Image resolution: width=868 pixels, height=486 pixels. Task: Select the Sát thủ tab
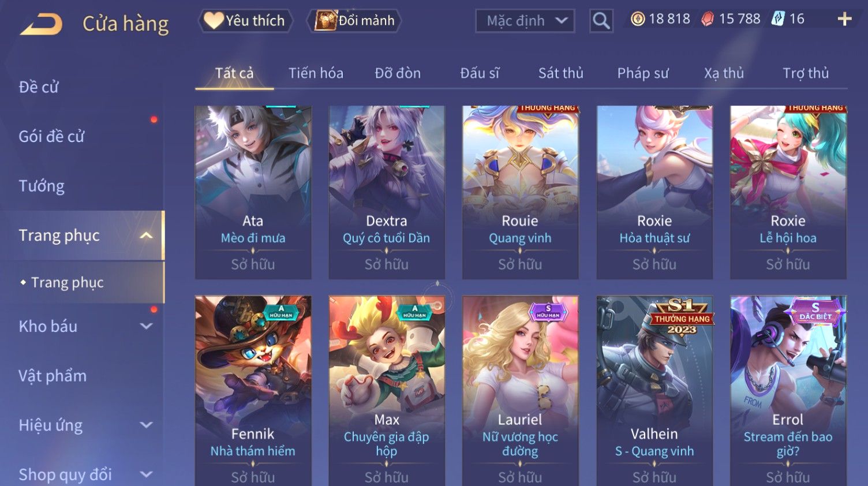pos(561,73)
